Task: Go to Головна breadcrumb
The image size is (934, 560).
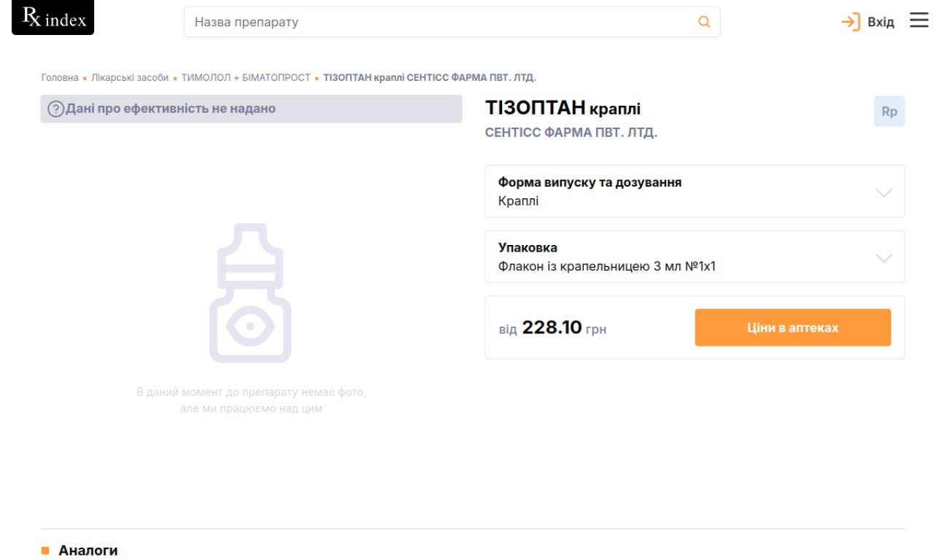Action: click(60, 77)
